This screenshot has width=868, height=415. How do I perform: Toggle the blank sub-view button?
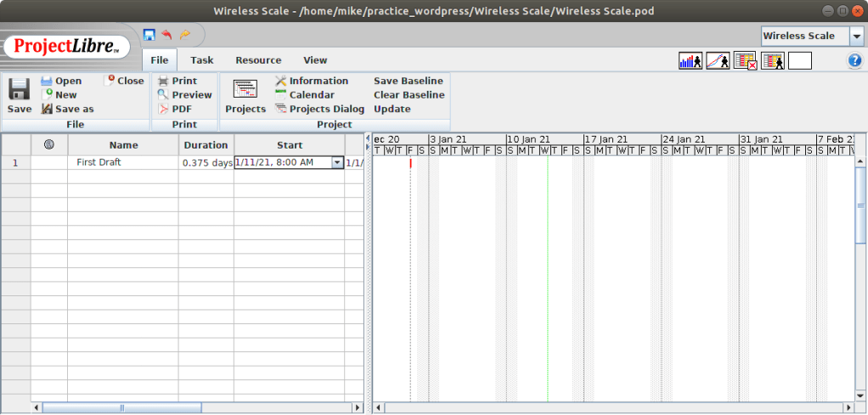pos(799,61)
